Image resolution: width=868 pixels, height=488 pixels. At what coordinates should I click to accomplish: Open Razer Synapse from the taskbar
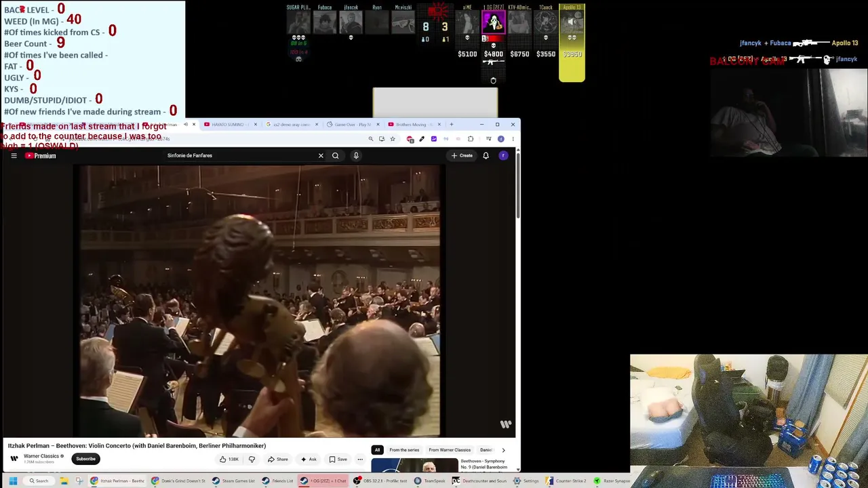point(611,481)
